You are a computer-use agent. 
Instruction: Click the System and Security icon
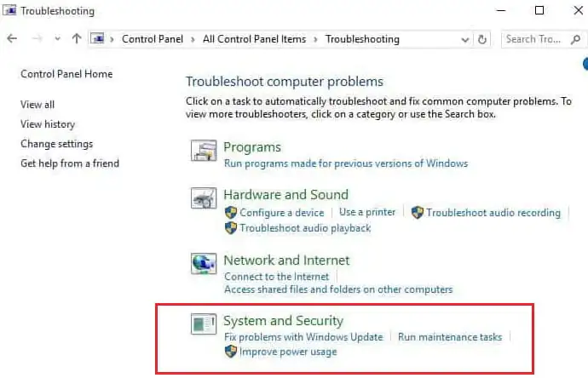click(x=203, y=324)
